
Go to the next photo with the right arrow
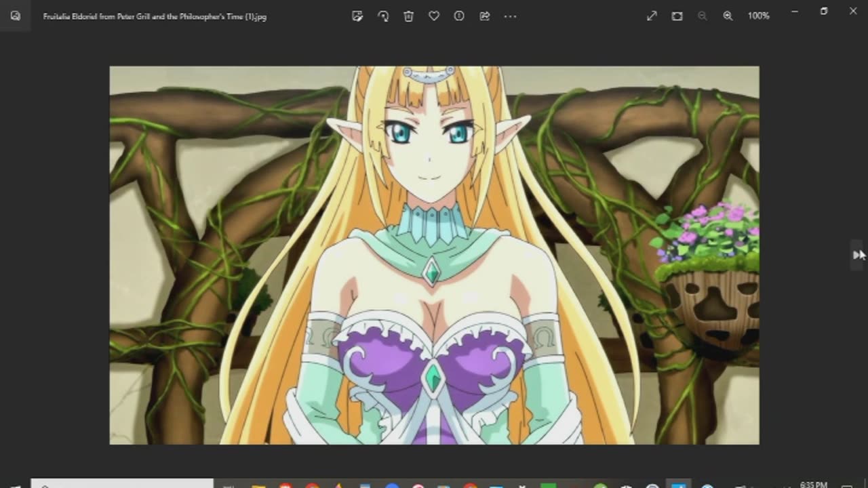click(x=859, y=255)
